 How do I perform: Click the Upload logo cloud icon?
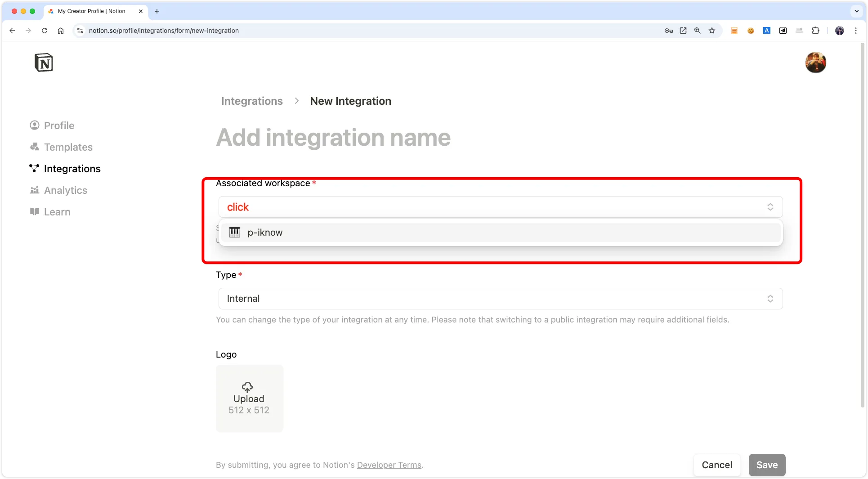pyautogui.click(x=247, y=387)
